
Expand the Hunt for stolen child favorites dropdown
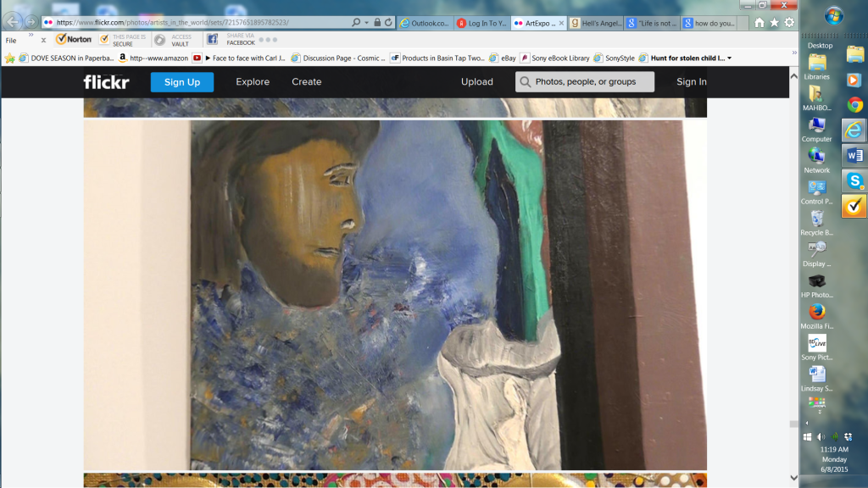pos(729,58)
